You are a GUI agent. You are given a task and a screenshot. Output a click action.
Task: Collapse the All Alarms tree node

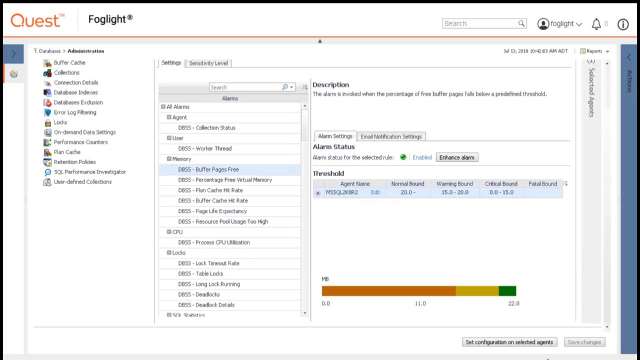(163, 107)
